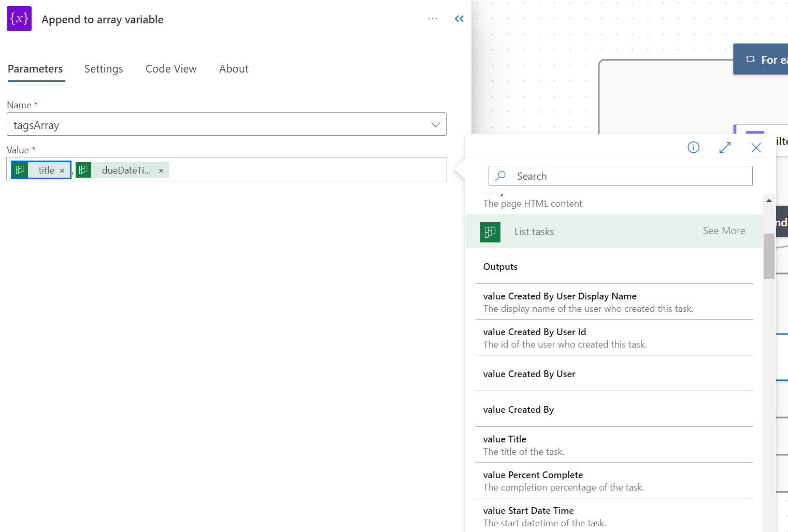Insert value Title output
The width and height of the screenshot is (788, 532).
click(x=614, y=445)
